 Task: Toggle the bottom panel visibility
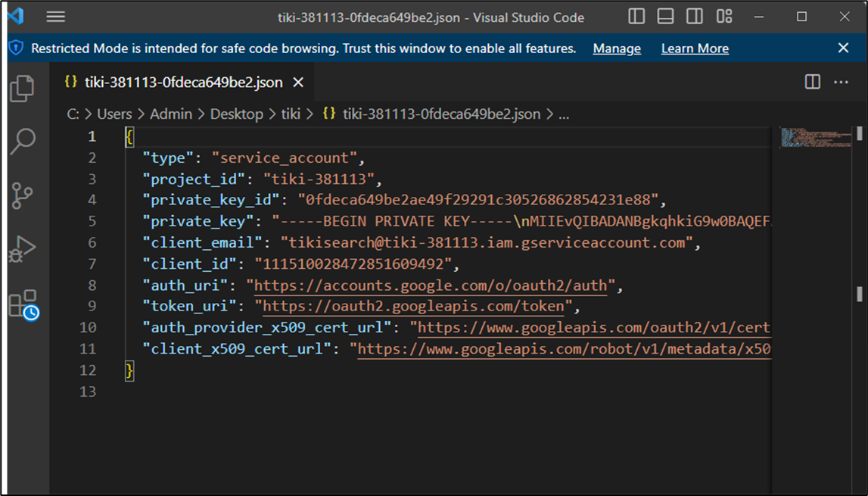[x=665, y=17]
